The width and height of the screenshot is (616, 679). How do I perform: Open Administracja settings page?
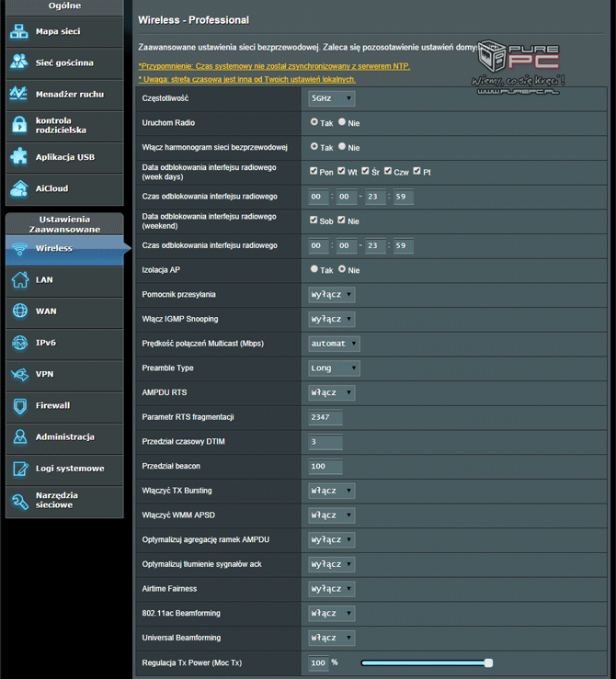[x=64, y=437]
